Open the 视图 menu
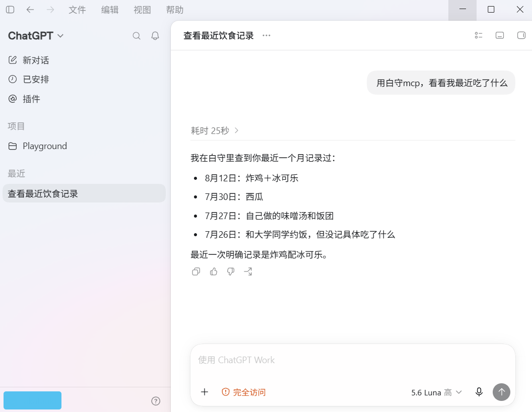 coord(142,10)
